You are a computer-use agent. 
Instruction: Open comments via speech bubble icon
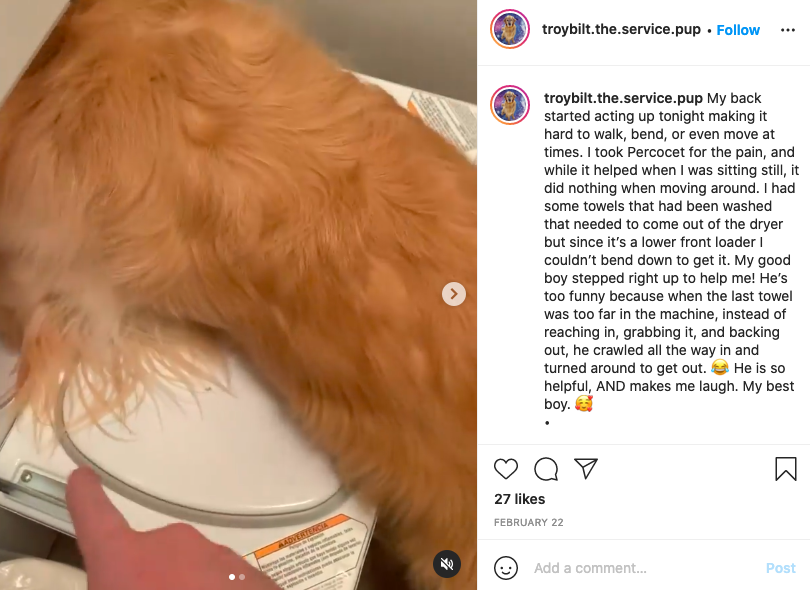click(x=546, y=469)
